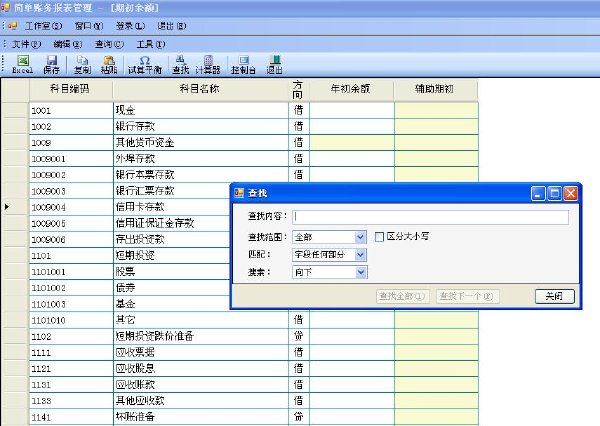This screenshot has width=600, height=426.
Task: Click the 查找 dialog title icon
Action: pyautogui.click(x=239, y=193)
